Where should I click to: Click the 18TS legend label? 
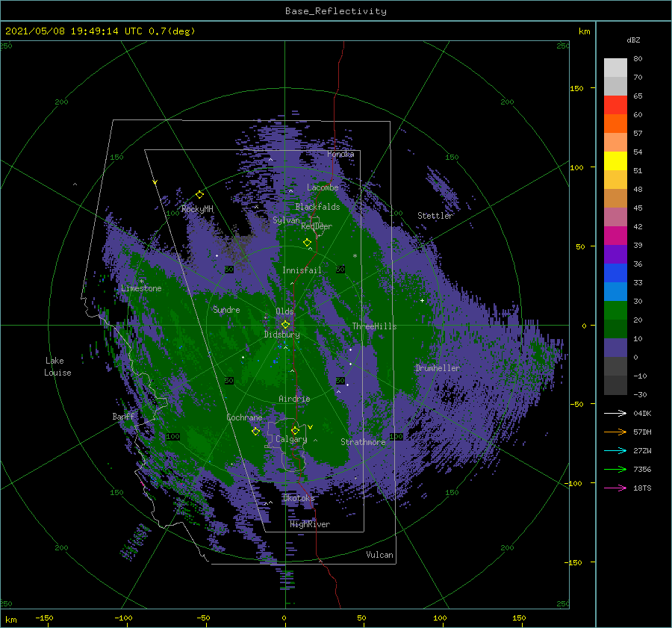point(642,488)
